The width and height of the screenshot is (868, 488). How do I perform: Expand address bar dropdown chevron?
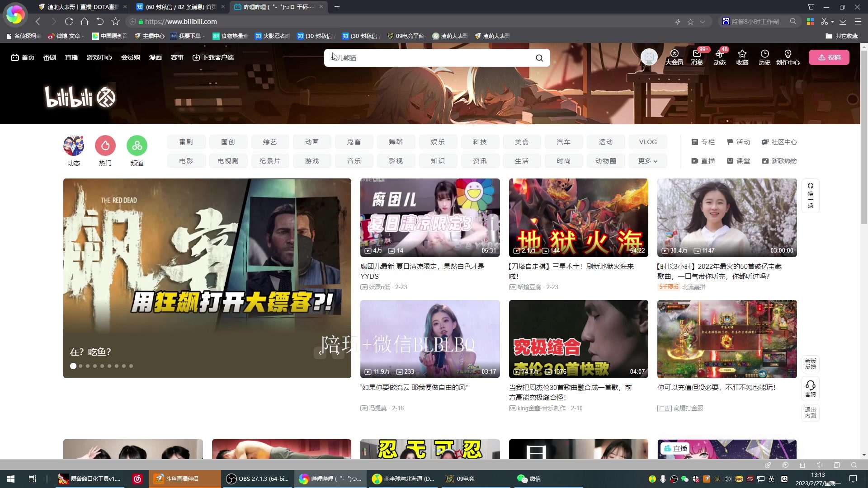point(702,22)
